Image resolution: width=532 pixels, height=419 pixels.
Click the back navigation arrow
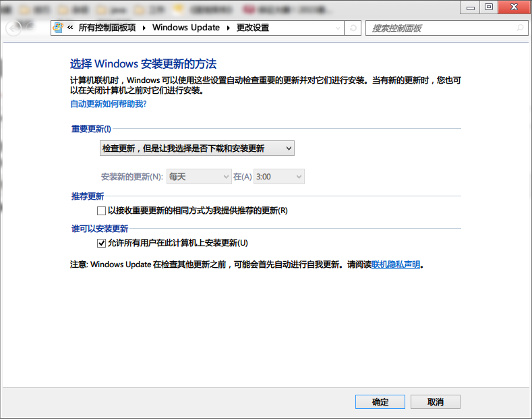[13, 28]
